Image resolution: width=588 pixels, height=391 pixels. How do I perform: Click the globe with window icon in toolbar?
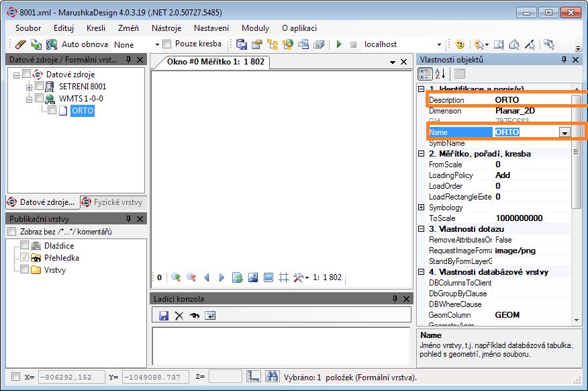click(288, 44)
